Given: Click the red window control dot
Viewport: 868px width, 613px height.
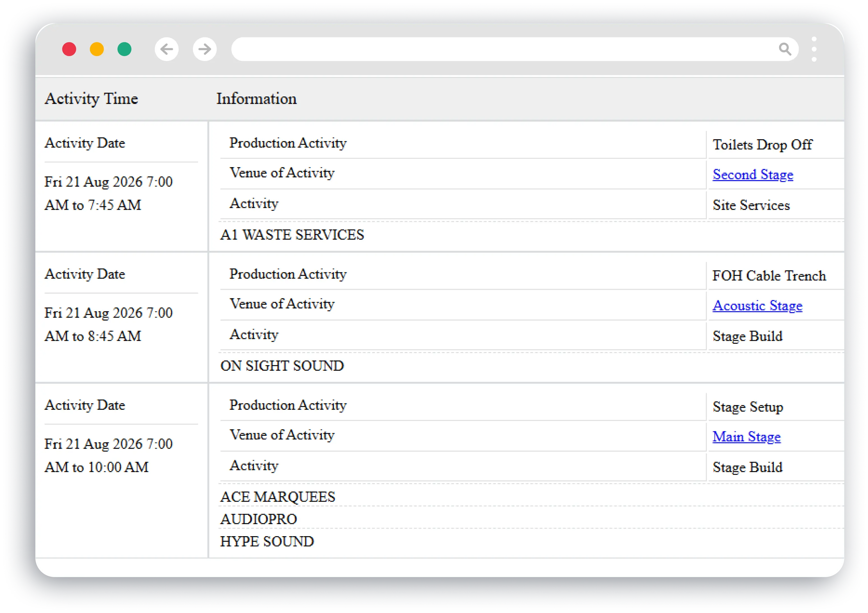Looking at the screenshot, I should 70,49.
